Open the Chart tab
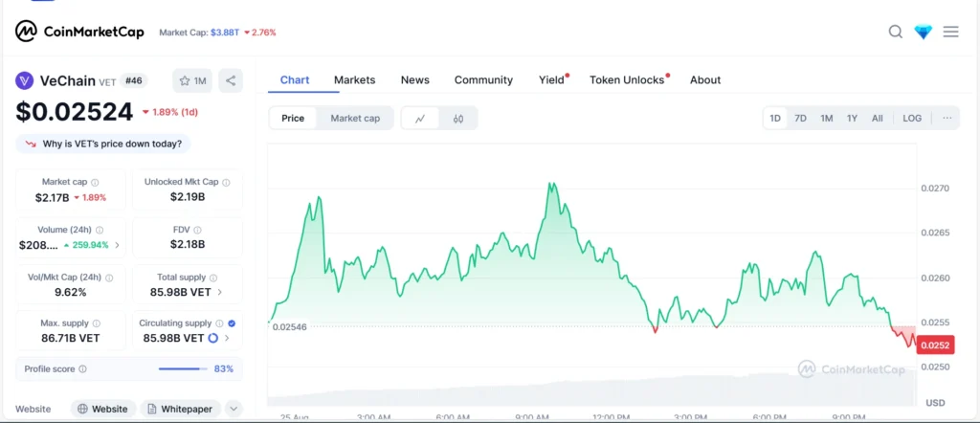 coord(295,80)
